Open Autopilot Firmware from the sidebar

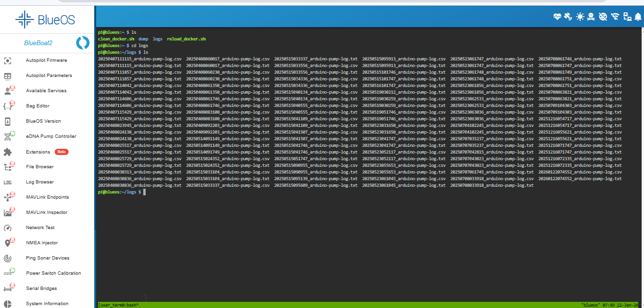(x=46, y=60)
